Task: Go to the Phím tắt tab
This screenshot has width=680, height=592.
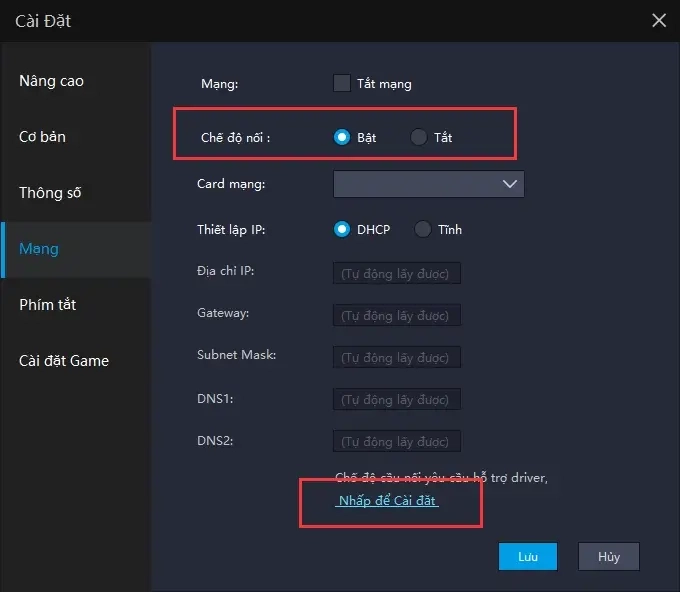Action: click(x=48, y=304)
